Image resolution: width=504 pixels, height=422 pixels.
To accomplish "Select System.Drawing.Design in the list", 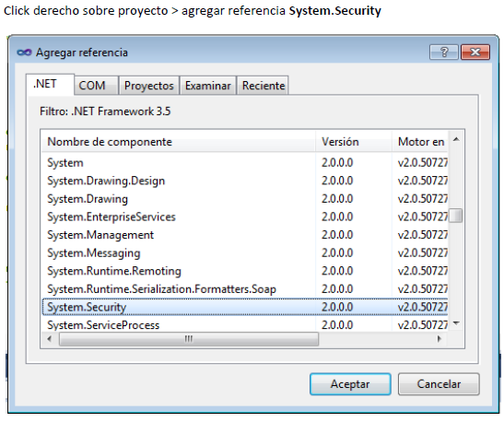I will point(244,181).
